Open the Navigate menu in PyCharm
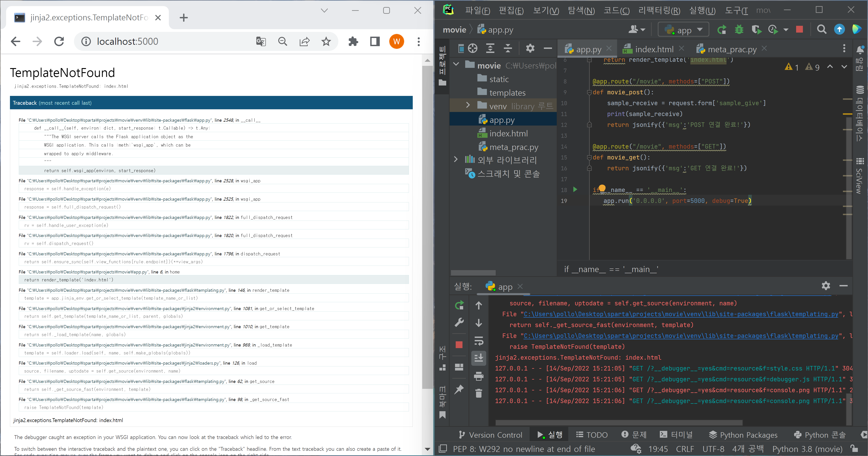This screenshot has height=456, width=868. point(581,10)
